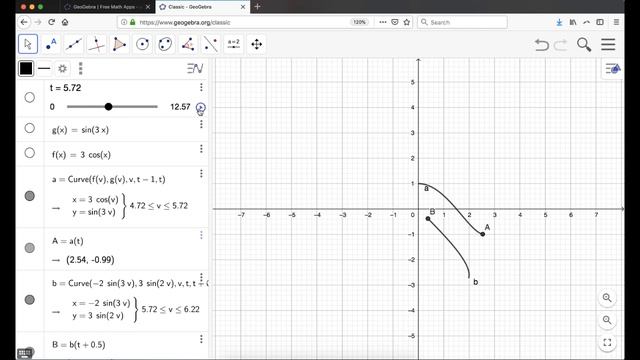Undo the last action
The width and height of the screenshot is (640, 360).
(x=542, y=44)
